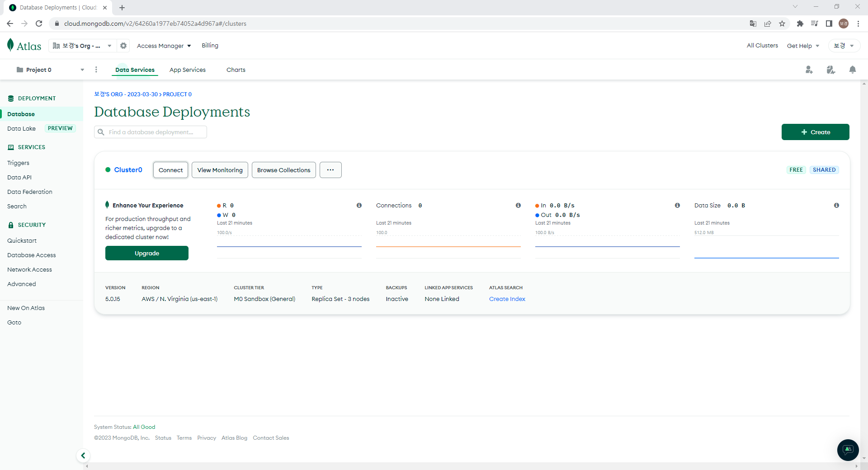Screen dimensions: 868x470
Task: Open project activity feed icon
Action: click(830, 70)
